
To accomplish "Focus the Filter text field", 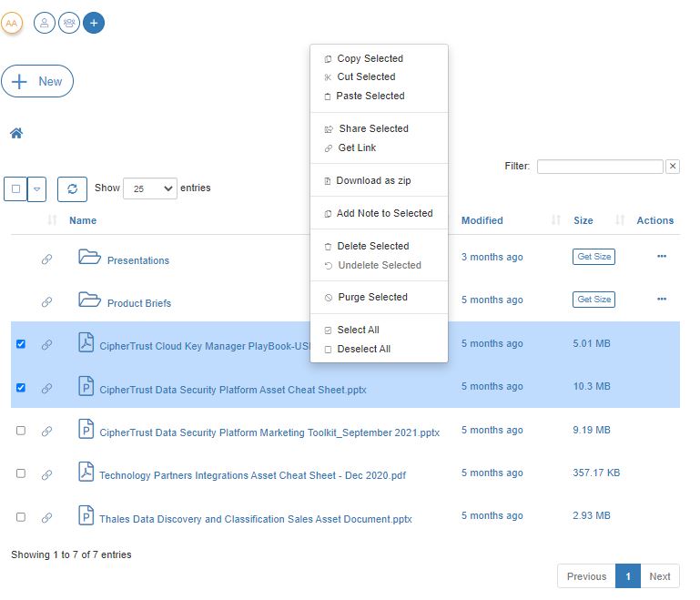I will point(600,167).
